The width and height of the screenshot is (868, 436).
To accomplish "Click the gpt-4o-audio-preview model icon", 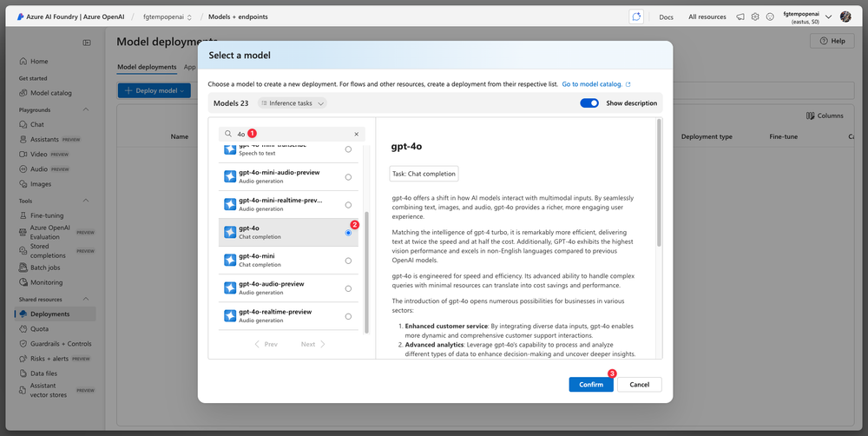I will click(230, 288).
